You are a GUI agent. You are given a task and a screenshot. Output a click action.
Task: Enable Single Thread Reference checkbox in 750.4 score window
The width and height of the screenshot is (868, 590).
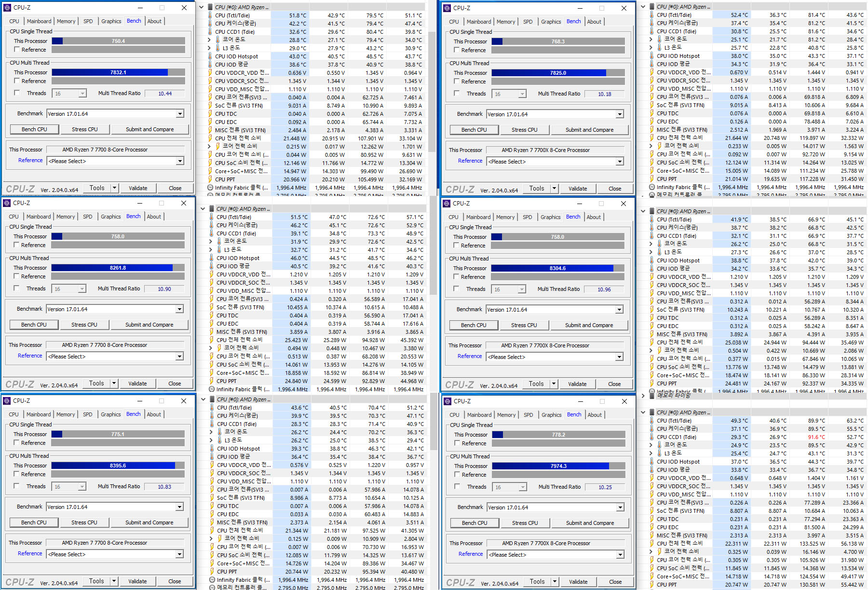[17, 50]
